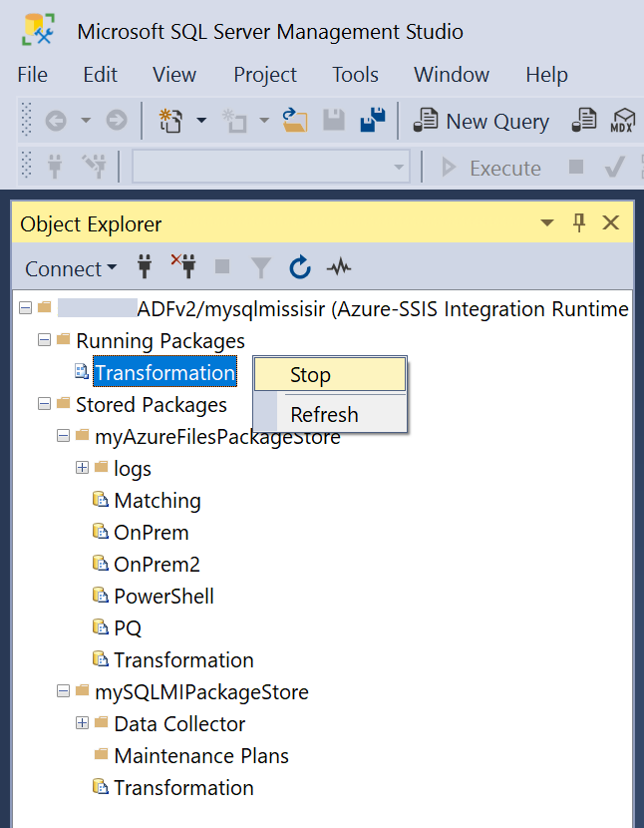Open the Connect dropdown menu

coord(70,268)
